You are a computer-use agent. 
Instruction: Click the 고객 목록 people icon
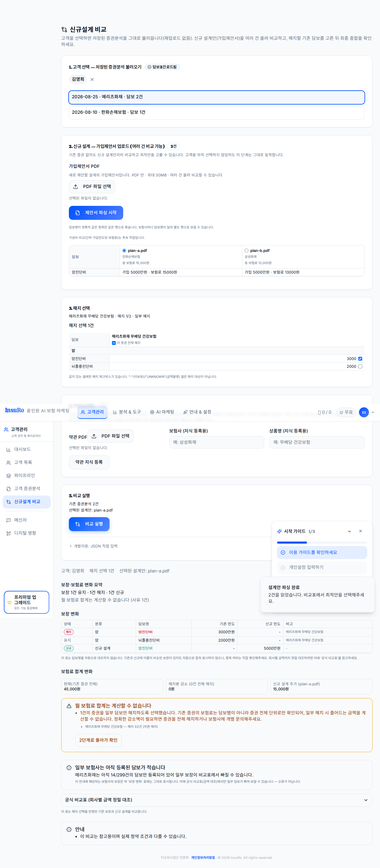[8, 463]
